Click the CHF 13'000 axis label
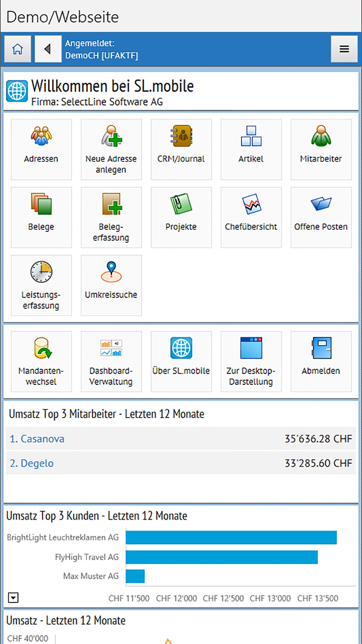 tap(270, 598)
